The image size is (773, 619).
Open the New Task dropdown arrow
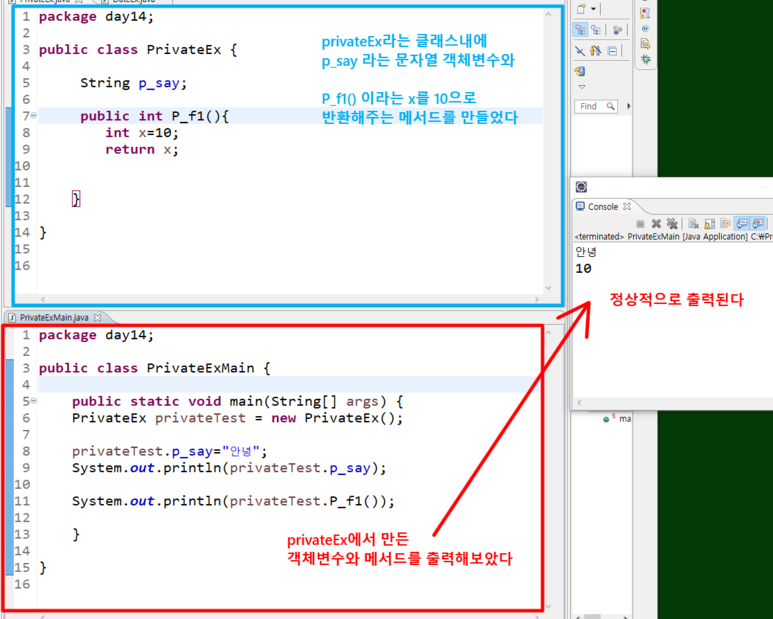point(594,8)
